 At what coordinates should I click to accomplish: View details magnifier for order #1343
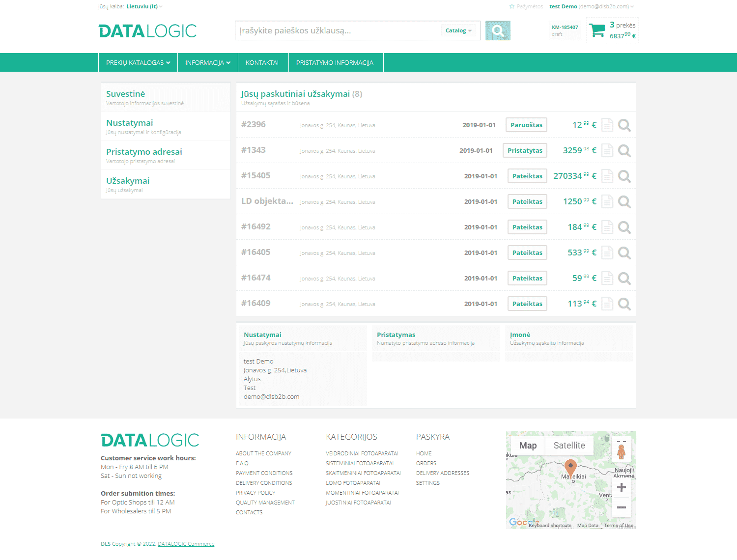[x=624, y=151]
